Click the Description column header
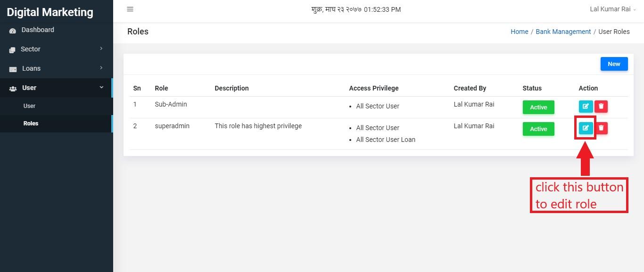The width and height of the screenshot is (644, 272). pyautogui.click(x=231, y=88)
